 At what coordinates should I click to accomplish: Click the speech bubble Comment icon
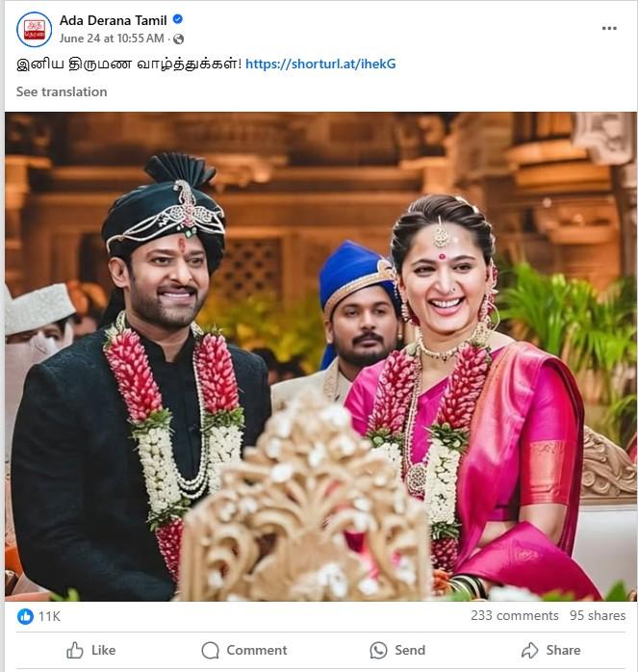point(210,650)
